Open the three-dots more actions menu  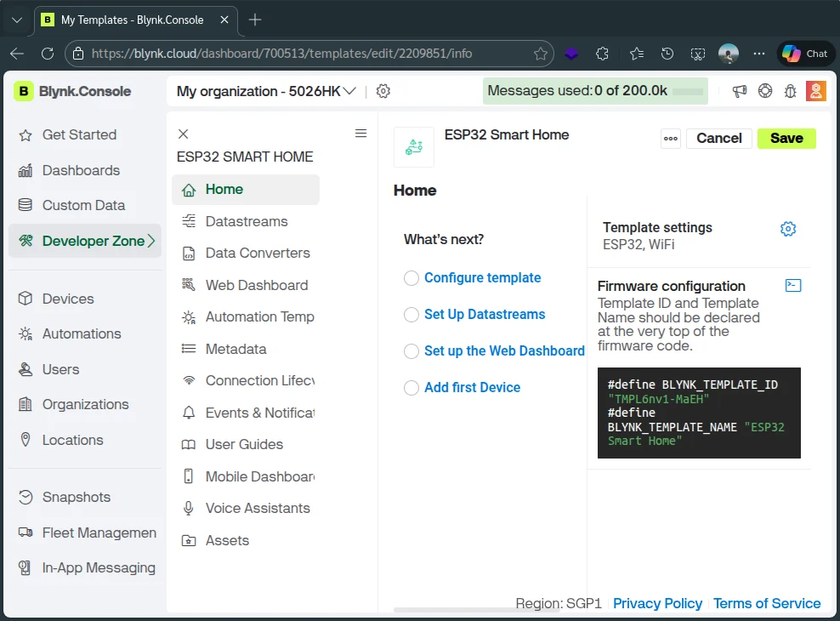tap(671, 139)
